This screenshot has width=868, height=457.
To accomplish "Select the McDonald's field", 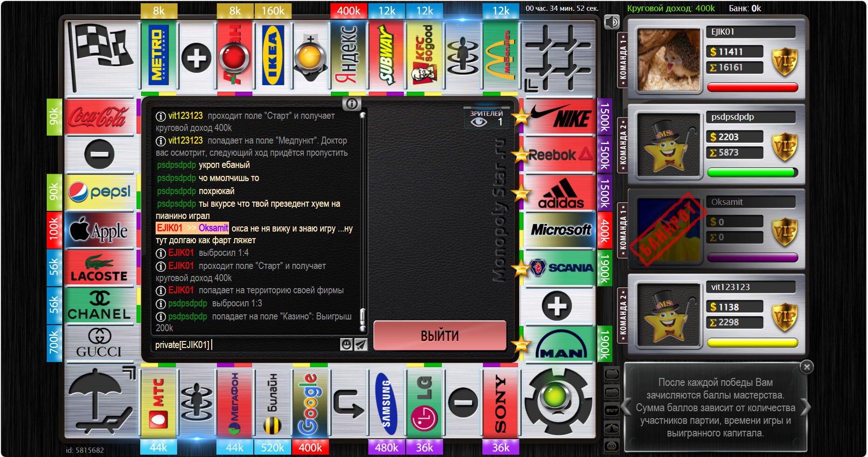I will [501, 55].
